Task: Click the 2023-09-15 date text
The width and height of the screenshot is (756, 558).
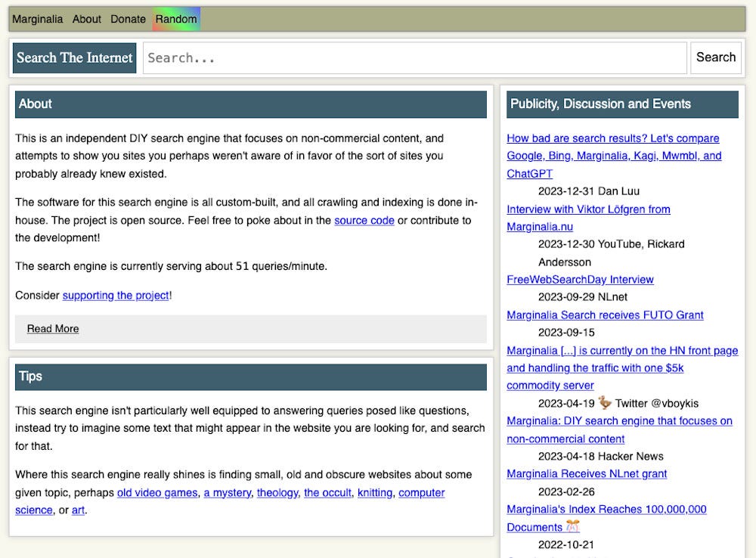Action: (x=566, y=333)
